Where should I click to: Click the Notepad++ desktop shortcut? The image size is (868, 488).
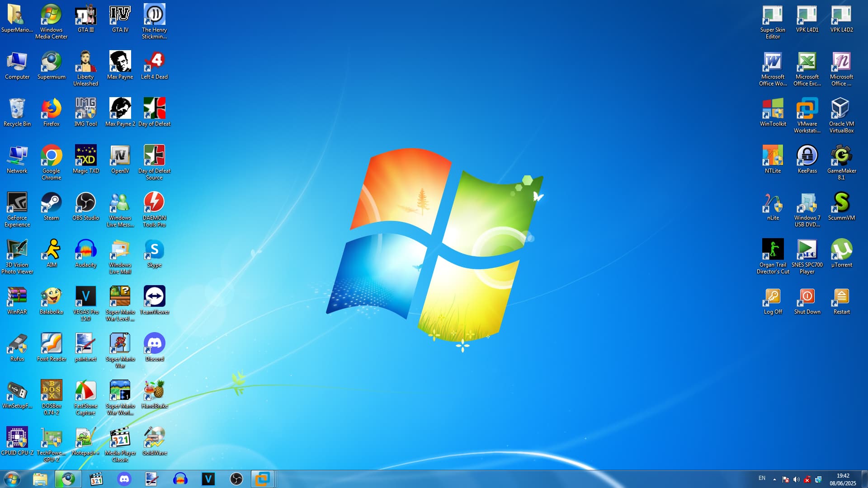pos(85,437)
